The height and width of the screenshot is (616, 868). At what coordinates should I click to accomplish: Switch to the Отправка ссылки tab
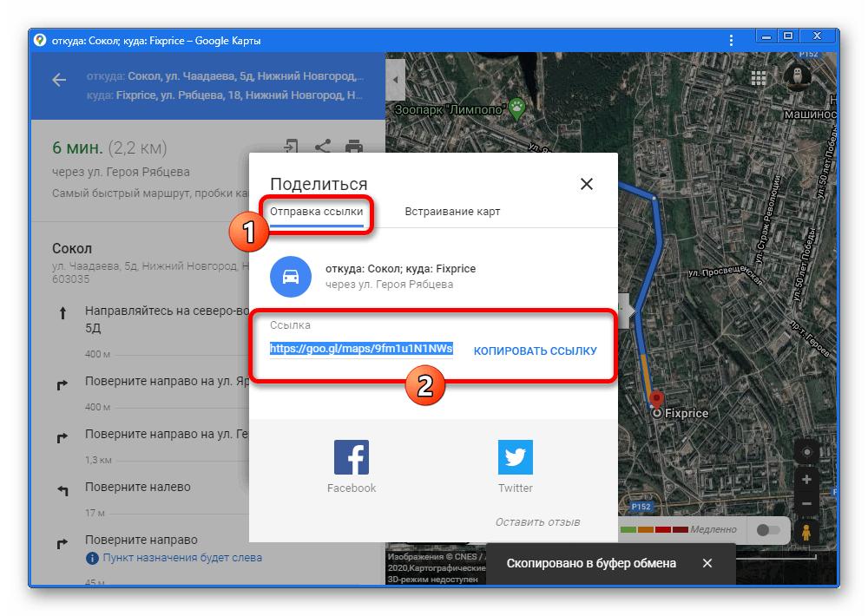point(316,212)
